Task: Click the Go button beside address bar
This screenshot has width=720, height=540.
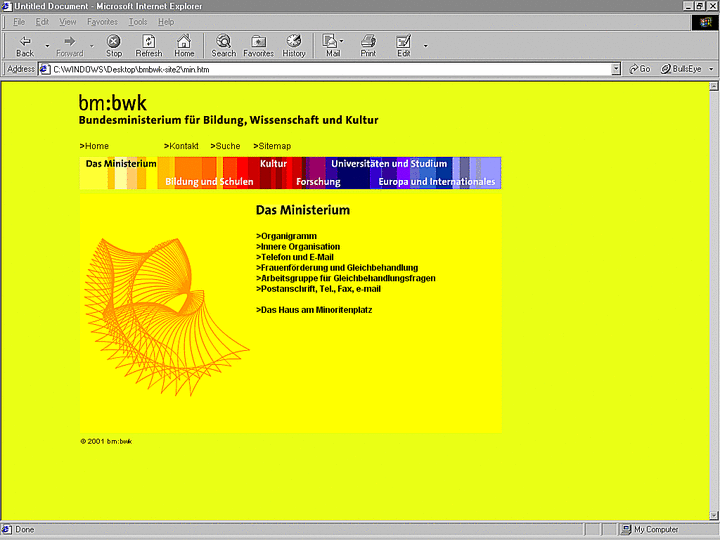Action: pyautogui.click(x=640, y=69)
